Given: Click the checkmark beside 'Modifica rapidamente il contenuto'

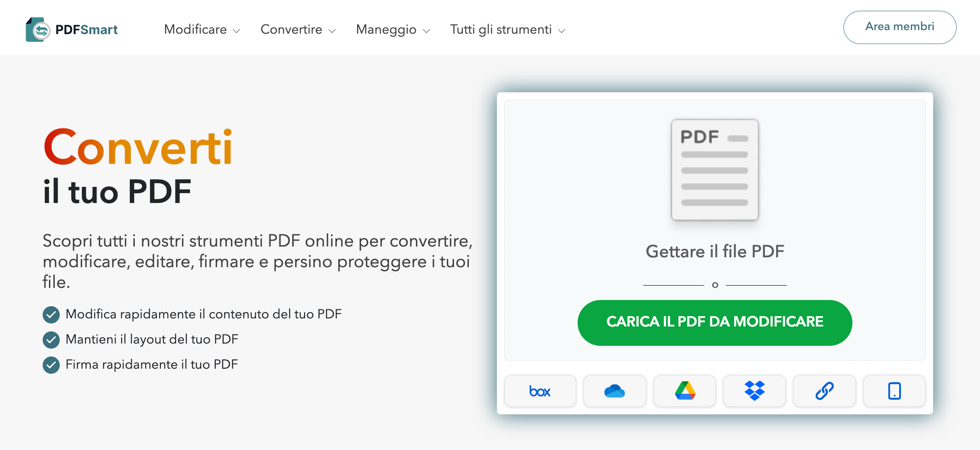Looking at the screenshot, I should 51,314.
